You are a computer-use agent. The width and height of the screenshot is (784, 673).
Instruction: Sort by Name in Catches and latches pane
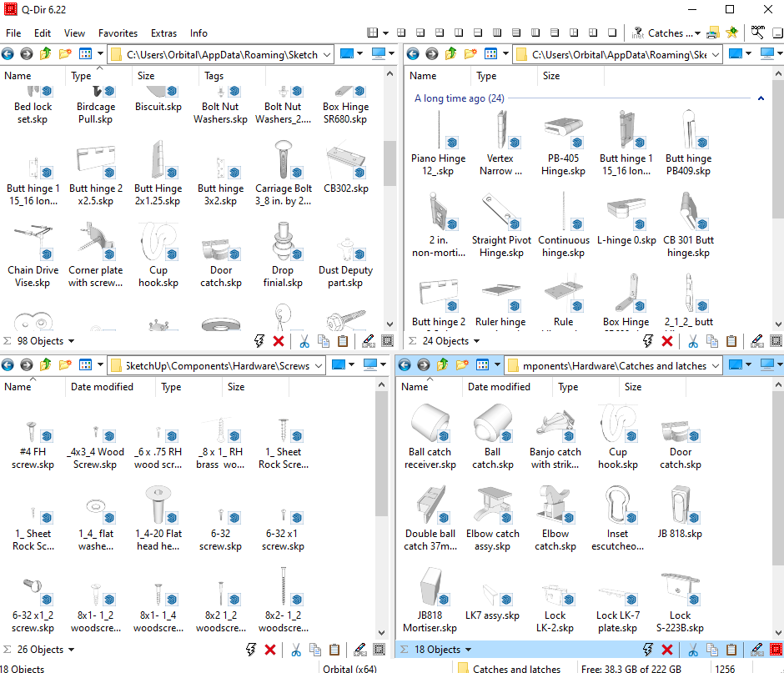click(429, 386)
